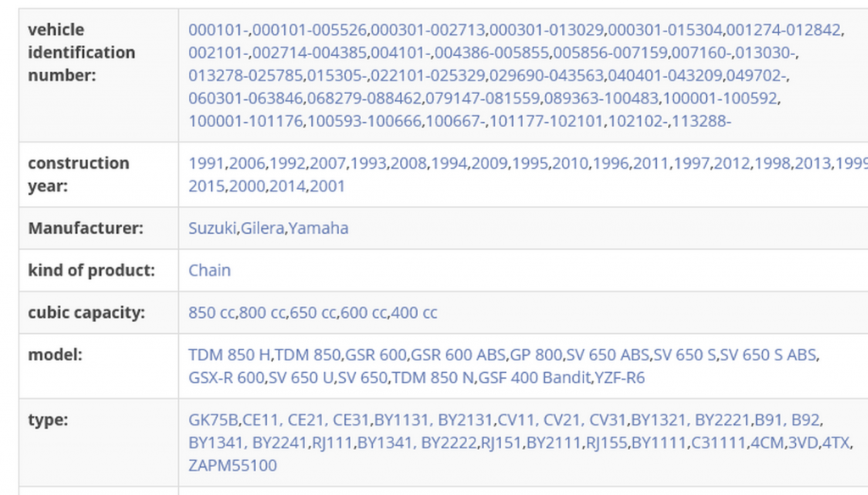This screenshot has height=495, width=868.
Task: Open the Yamaha manufacturer link
Action: point(319,228)
